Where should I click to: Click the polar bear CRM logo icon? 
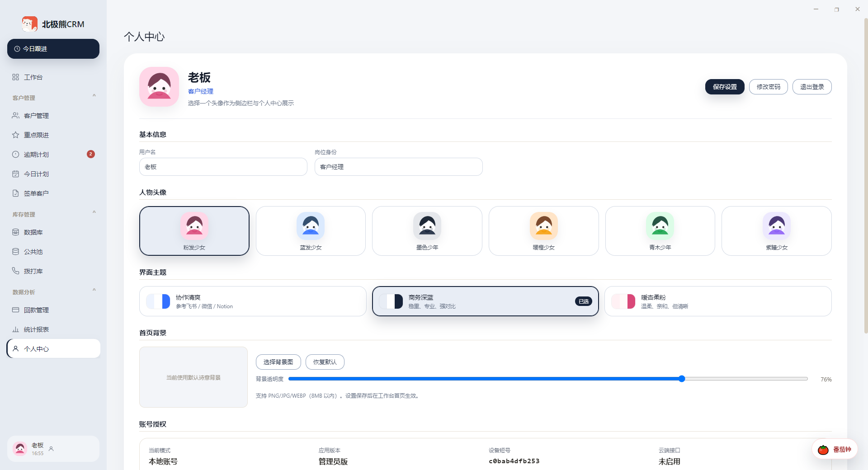[x=30, y=24]
